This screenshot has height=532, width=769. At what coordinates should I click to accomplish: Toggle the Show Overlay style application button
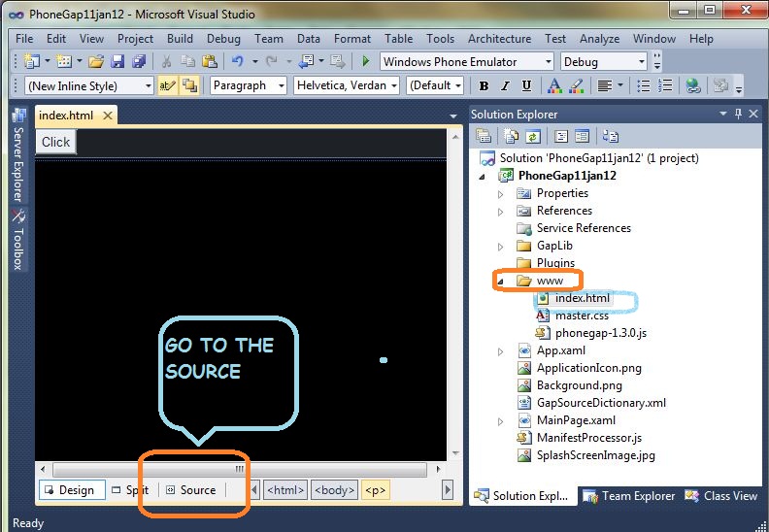(x=189, y=85)
